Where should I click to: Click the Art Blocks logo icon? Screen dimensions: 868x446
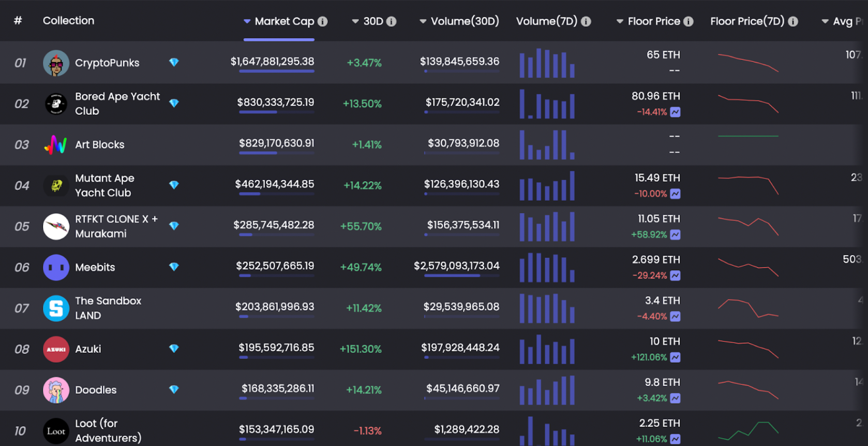[56, 145]
